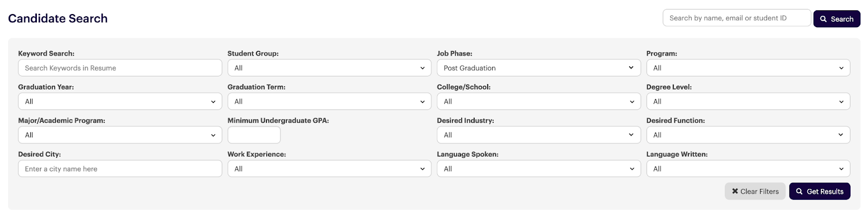Expand the Language Spoken dropdown
The image size is (868, 222).
point(539,169)
